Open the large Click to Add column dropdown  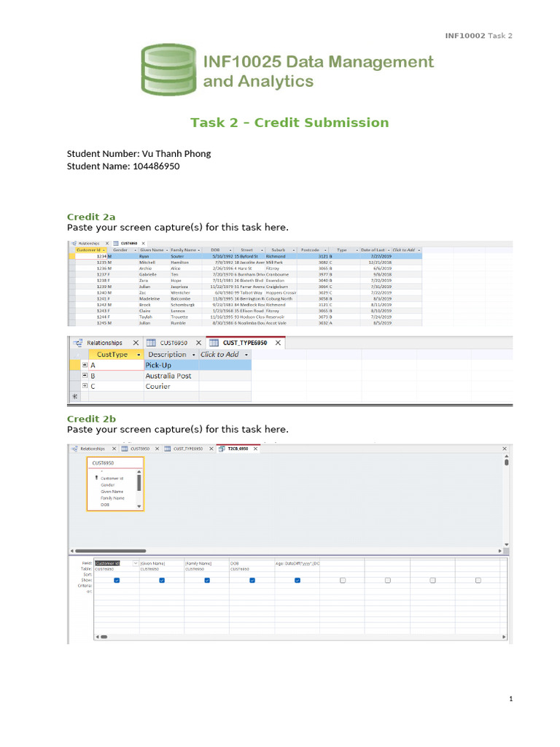246,355
